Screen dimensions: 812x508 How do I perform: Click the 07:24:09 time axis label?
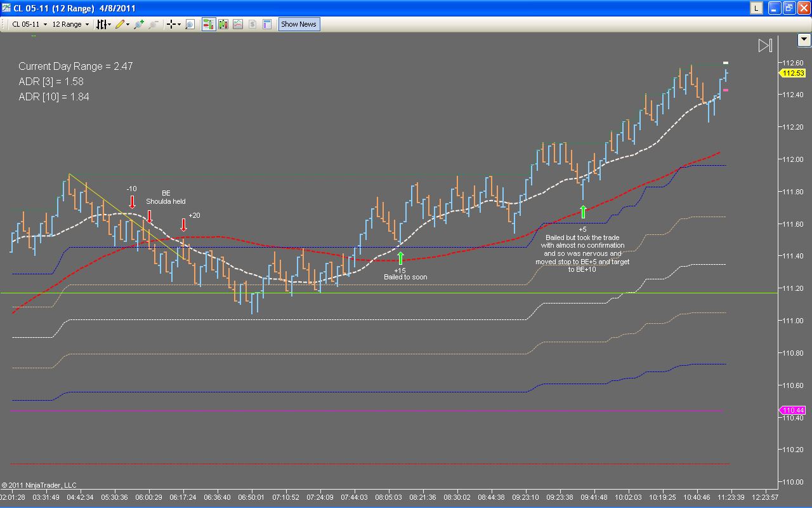click(320, 497)
